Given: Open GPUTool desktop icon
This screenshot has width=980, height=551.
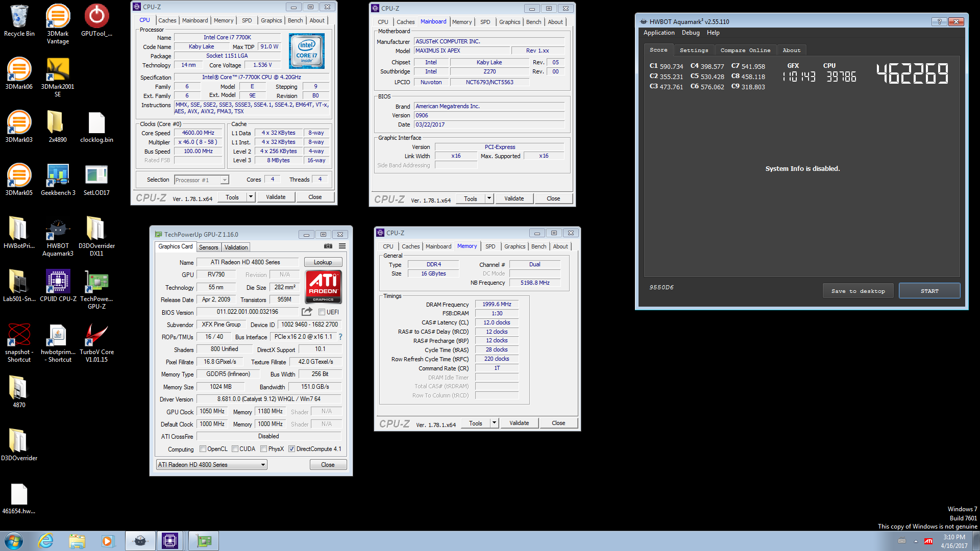Looking at the screenshot, I should [96, 20].
